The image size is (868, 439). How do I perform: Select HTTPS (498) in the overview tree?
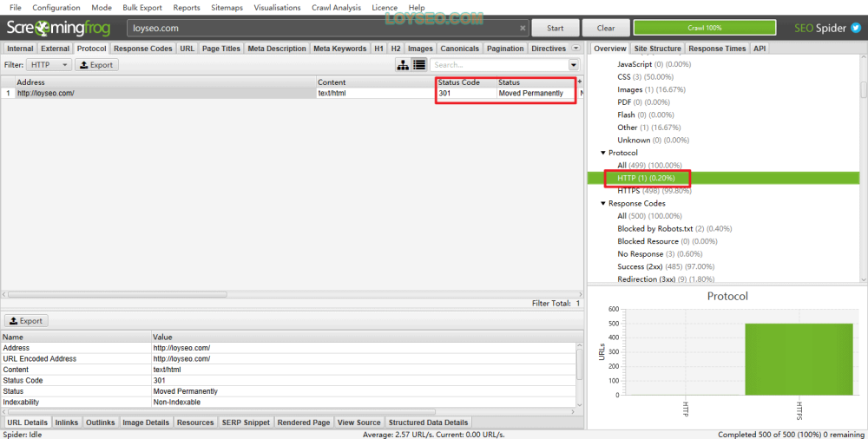point(654,191)
